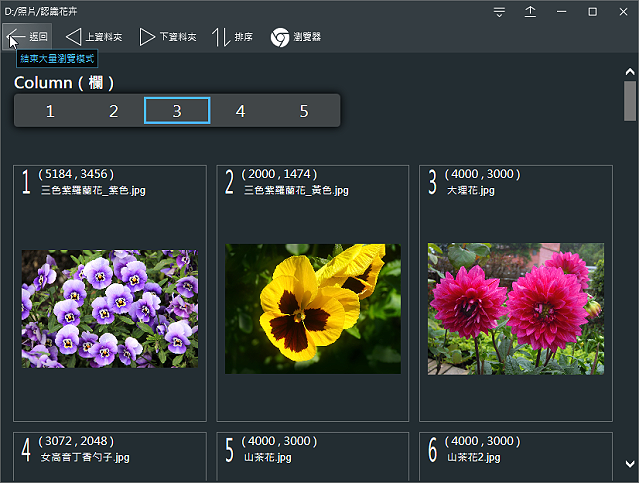
Task: Open the purple pansy photo thumbnail
Action: 110,309
